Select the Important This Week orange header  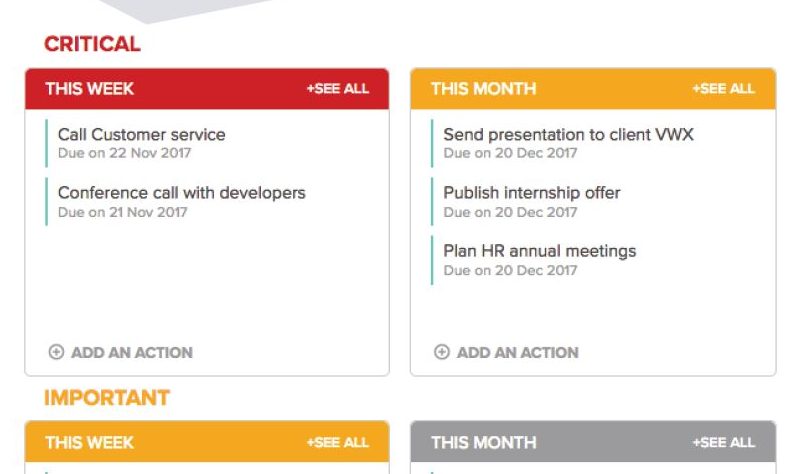[x=207, y=442]
